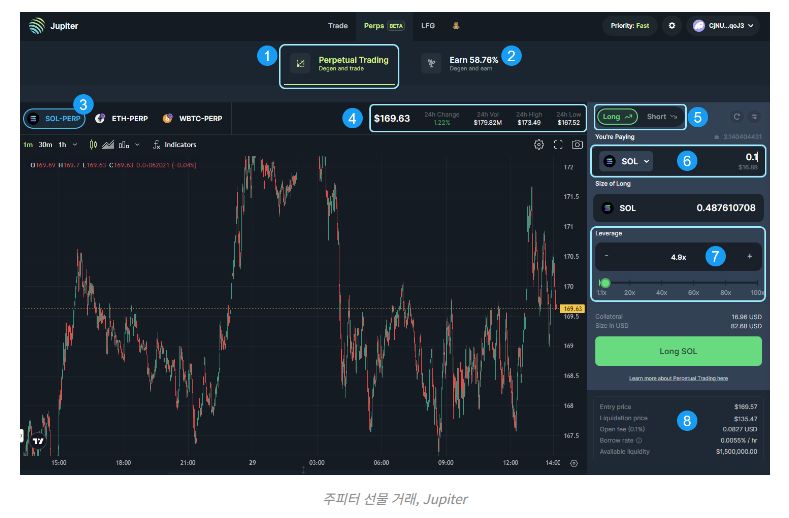Select the Long position toggle
This screenshot has height=518, width=789.
pyautogui.click(x=617, y=117)
